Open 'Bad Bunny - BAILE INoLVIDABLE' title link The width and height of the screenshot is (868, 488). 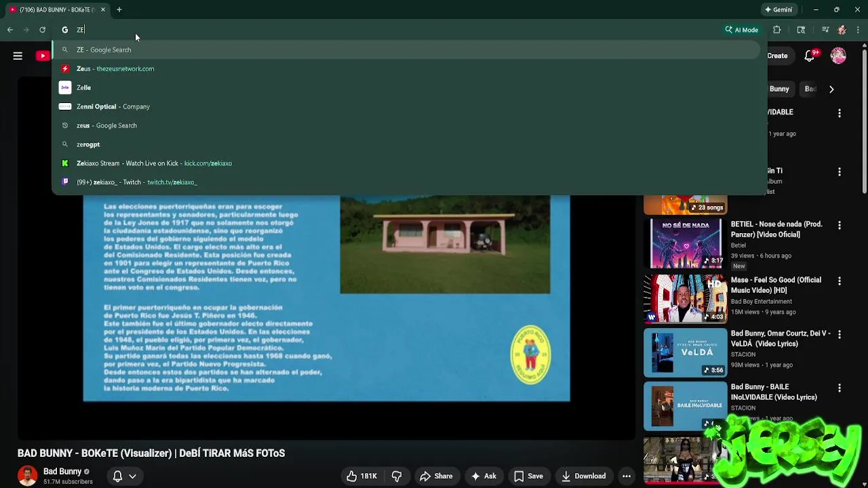774,392
